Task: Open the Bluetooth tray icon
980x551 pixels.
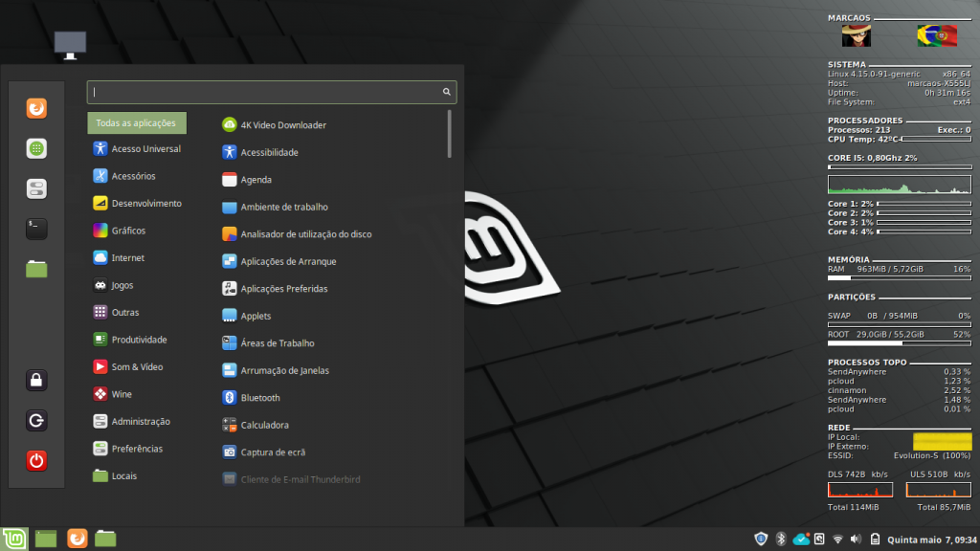Action: 781,540
